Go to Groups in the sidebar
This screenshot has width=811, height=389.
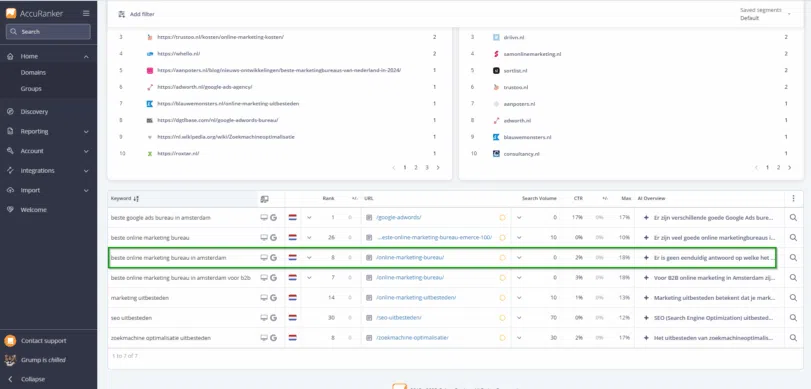31,88
